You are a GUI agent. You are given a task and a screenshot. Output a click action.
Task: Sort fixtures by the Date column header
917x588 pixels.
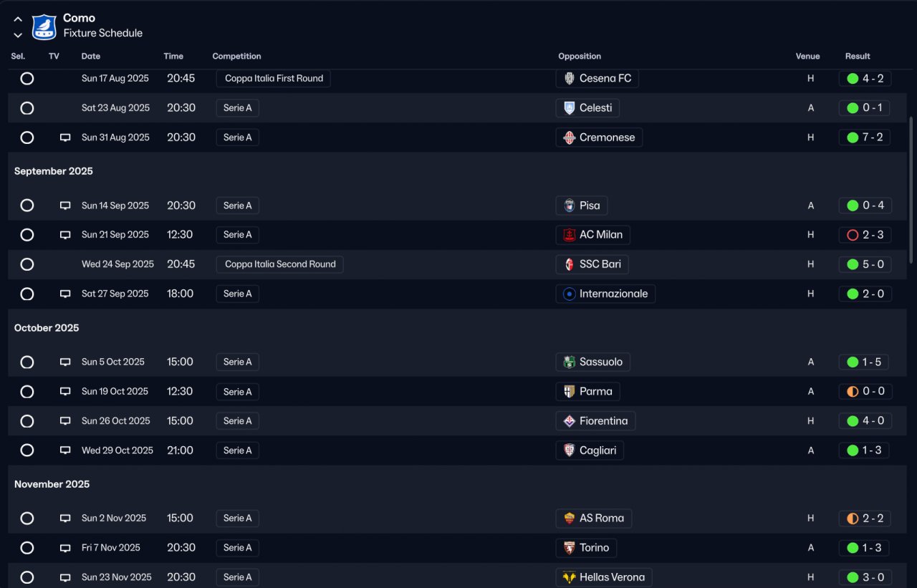91,57
